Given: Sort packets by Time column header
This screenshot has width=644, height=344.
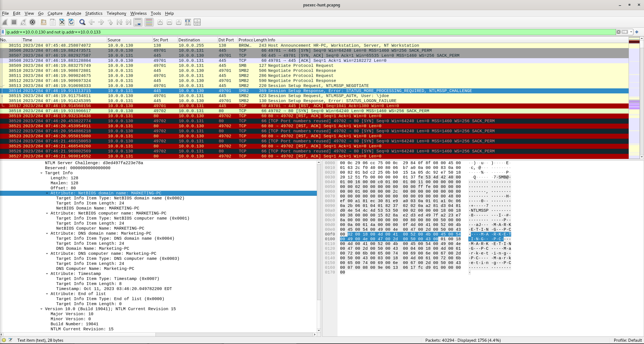Looking at the screenshot, I should tap(64, 40).
